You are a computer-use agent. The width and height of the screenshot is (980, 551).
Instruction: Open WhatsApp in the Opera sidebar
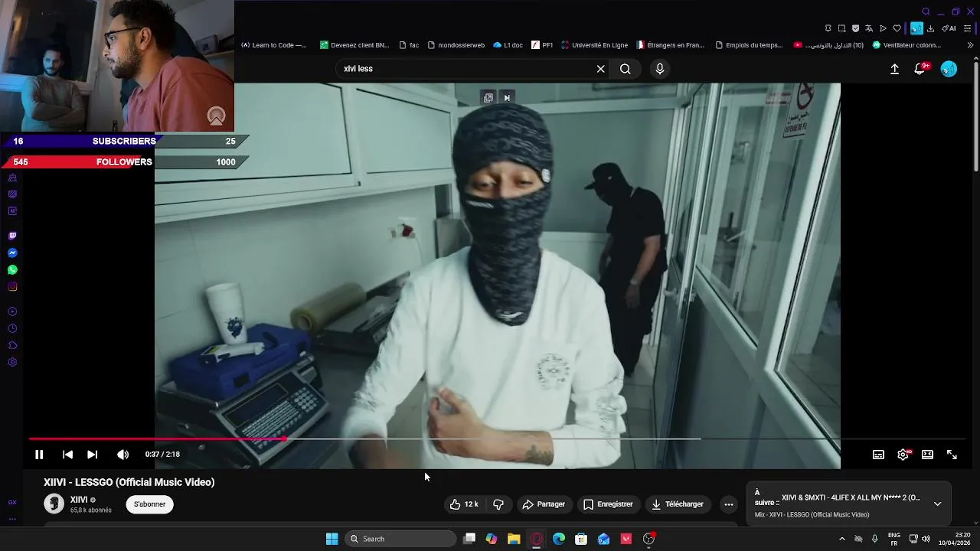click(12, 270)
